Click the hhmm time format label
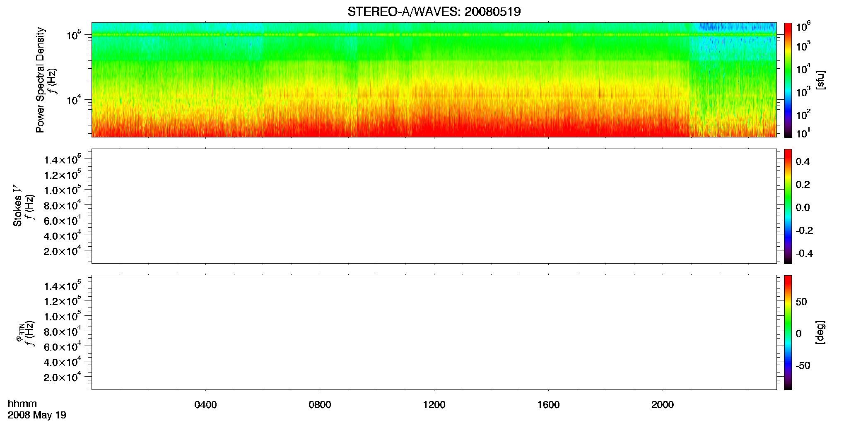 point(22,404)
